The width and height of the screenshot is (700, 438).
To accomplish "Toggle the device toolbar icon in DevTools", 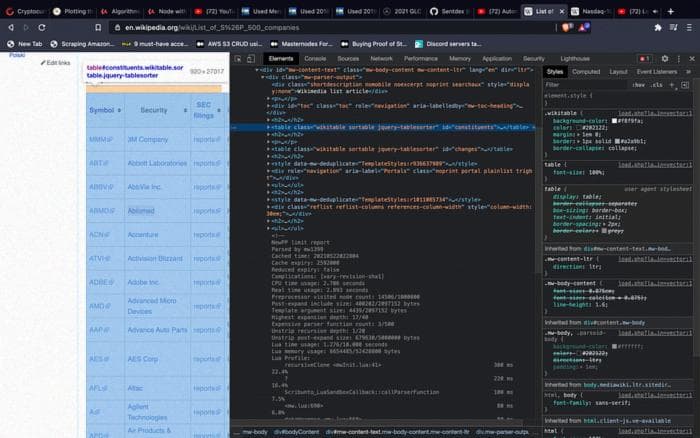I will [251, 58].
